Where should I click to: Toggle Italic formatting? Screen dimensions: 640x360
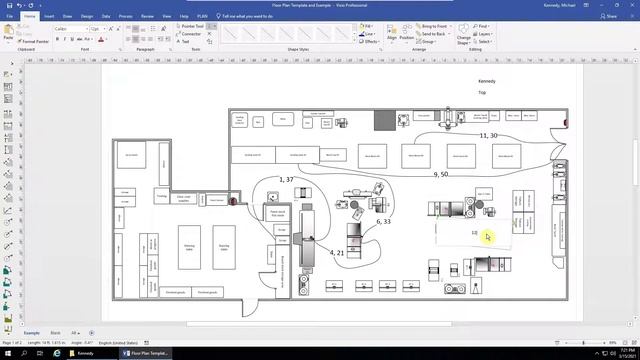[64, 39]
